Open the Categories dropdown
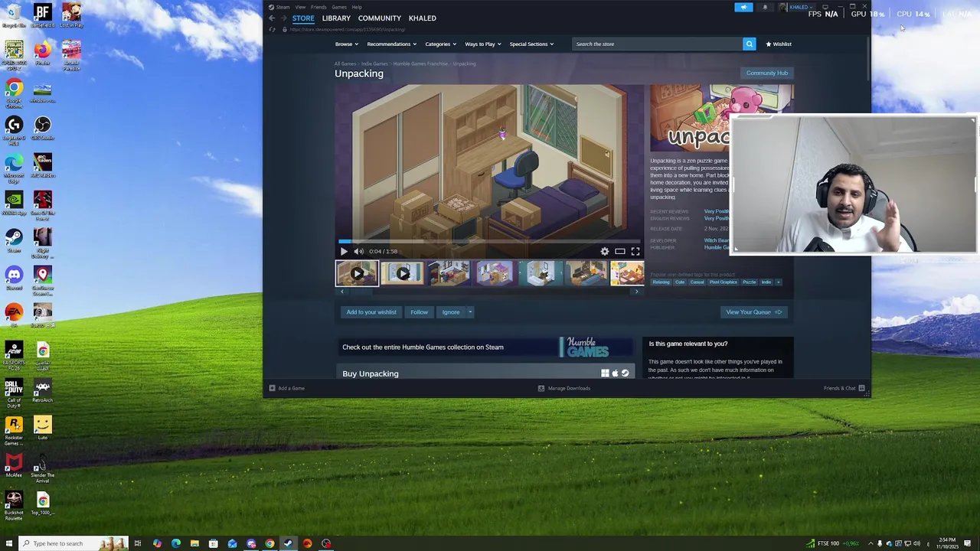The height and width of the screenshot is (551, 980). tap(440, 44)
